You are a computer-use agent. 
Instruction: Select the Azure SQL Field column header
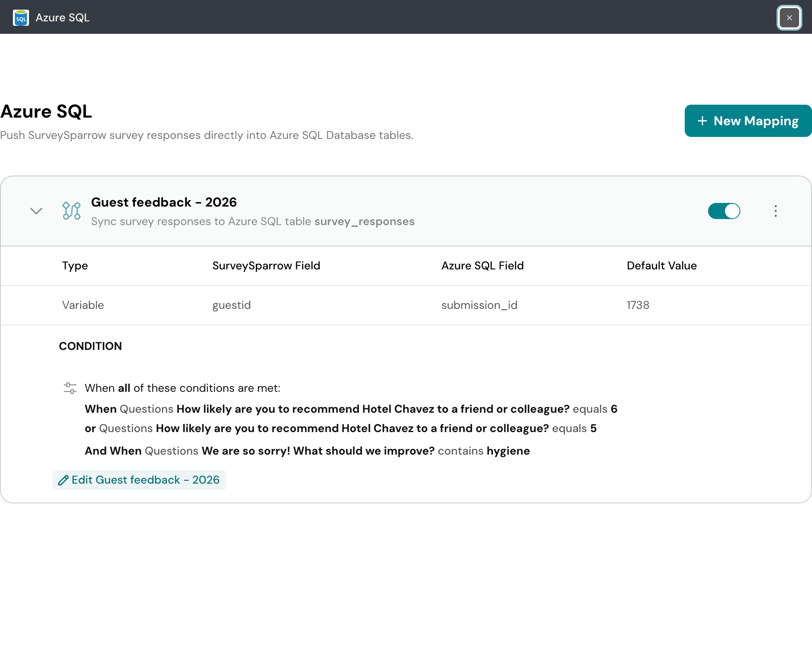tap(483, 265)
